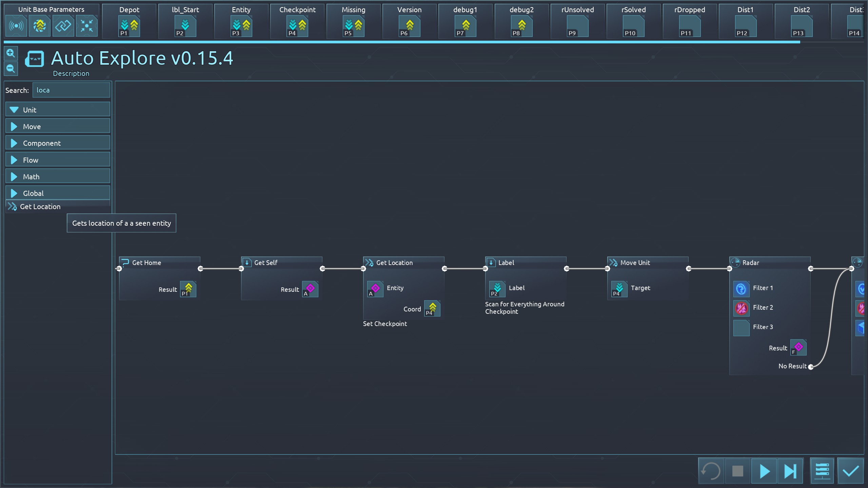Click the zoom out magnifier icon

pos(11,69)
